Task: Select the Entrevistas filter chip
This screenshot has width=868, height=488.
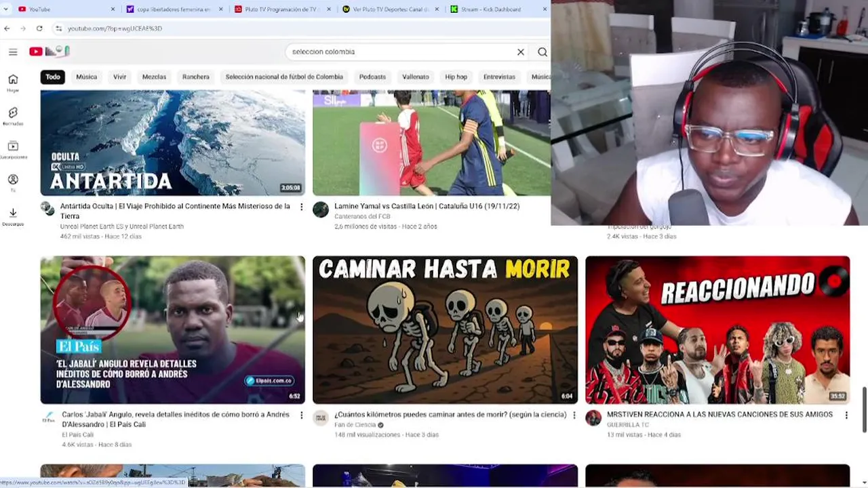Action: (x=499, y=77)
